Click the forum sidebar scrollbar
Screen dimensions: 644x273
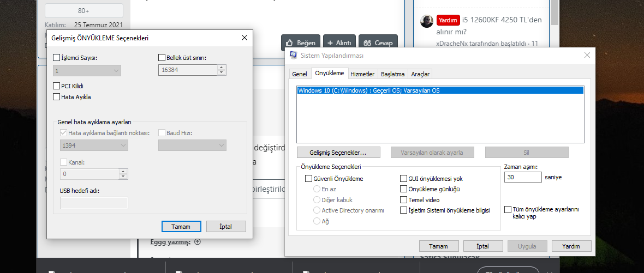point(555,13)
